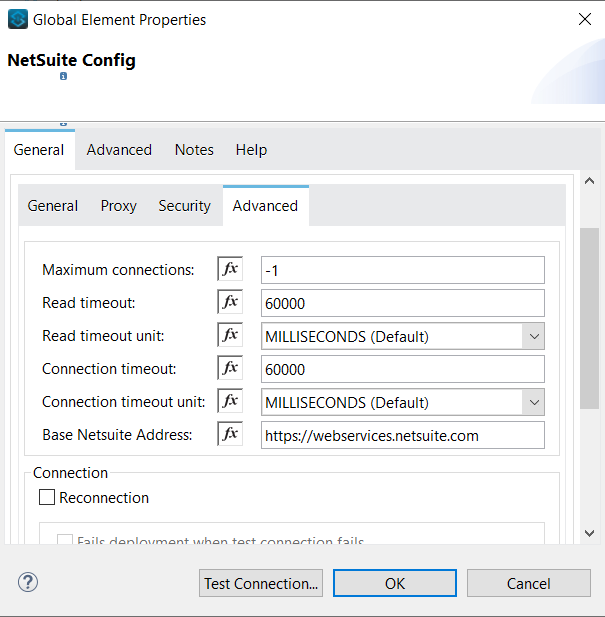Toggle fx expression for Read timeout unit
The height and width of the screenshot is (617, 605).
(x=230, y=335)
